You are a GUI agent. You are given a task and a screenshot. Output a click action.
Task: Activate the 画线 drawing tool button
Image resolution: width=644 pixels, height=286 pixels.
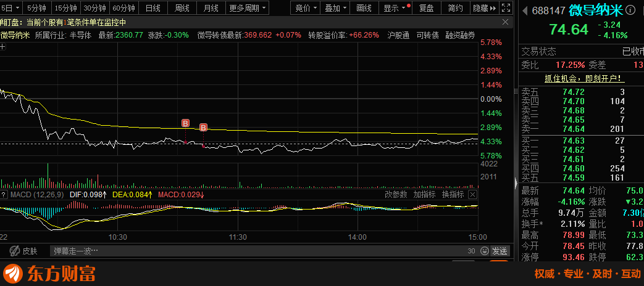364,8
